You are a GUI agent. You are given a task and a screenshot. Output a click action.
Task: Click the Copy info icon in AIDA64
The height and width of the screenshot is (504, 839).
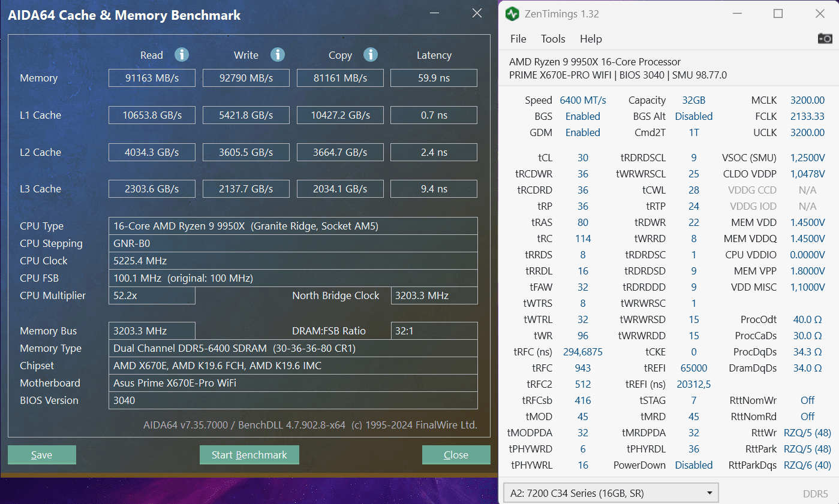(x=371, y=55)
